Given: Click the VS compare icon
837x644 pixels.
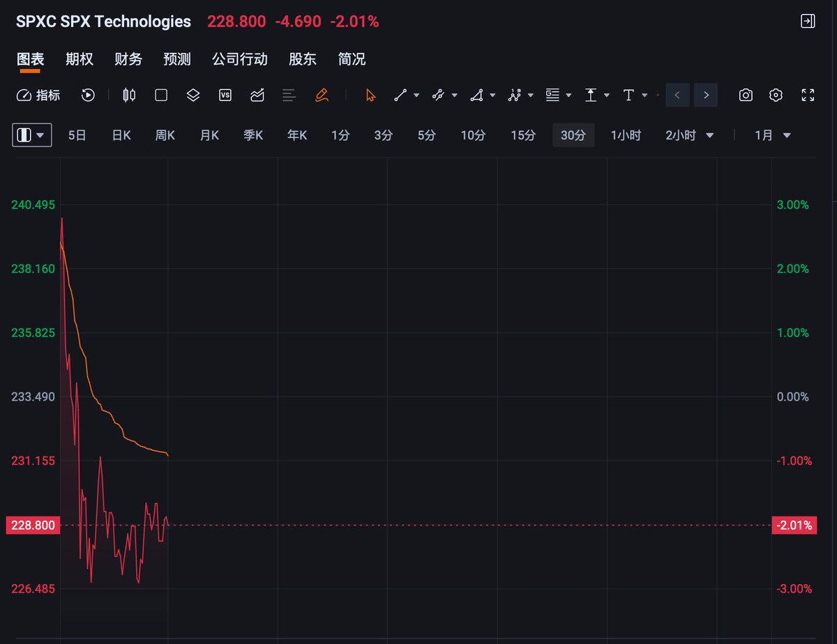Looking at the screenshot, I should 225,95.
